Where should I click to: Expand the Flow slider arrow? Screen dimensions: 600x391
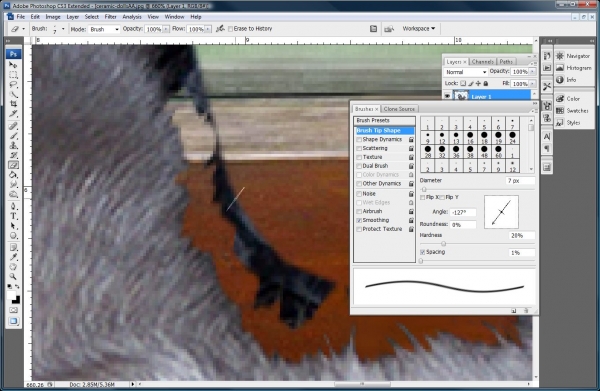[208, 29]
